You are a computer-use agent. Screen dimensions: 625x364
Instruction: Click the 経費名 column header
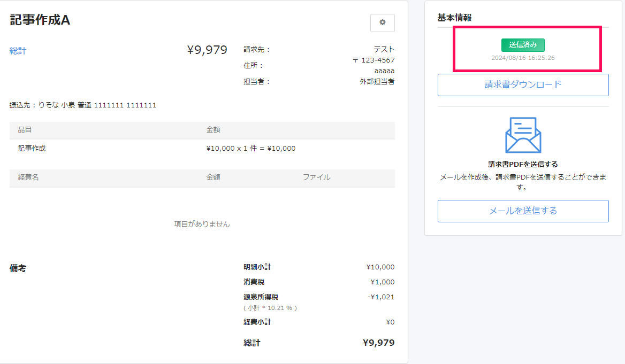pyautogui.click(x=28, y=177)
